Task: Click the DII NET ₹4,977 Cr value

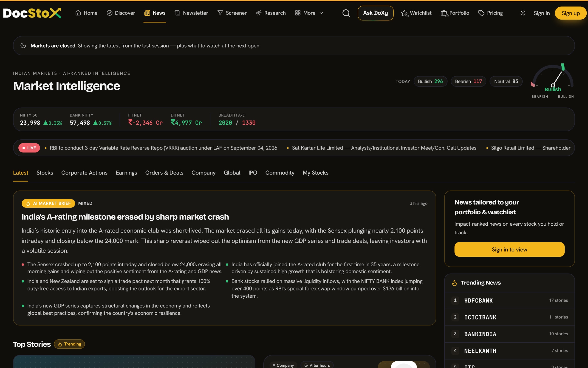Action: (x=186, y=123)
